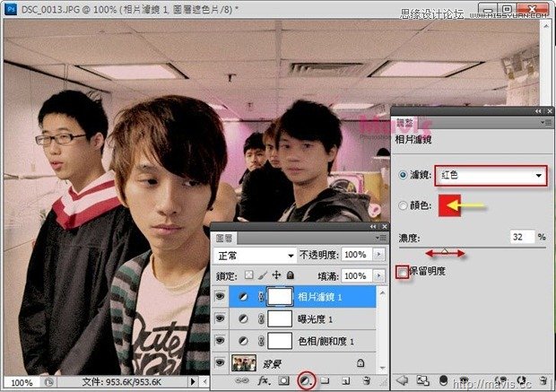The height and width of the screenshot is (392, 556).
Task: Lock image pixels brush icon
Action: pos(263,274)
